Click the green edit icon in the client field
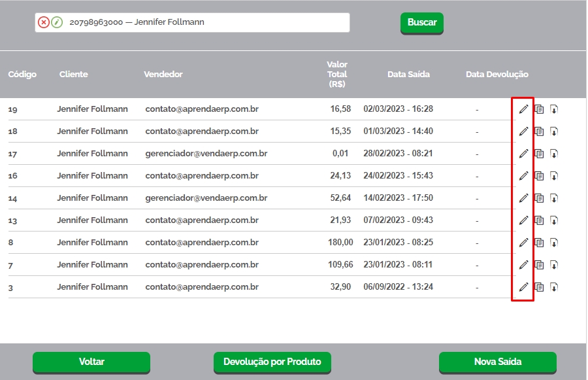 pyautogui.click(x=57, y=22)
